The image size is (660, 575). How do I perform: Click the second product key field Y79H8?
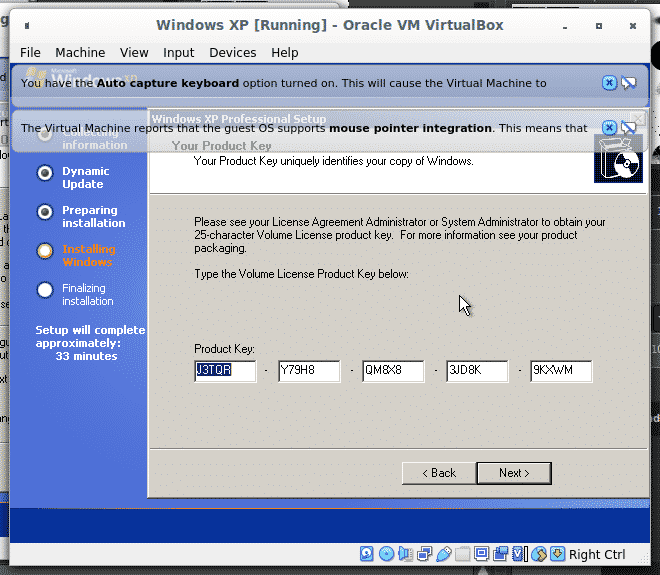point(309,371)
